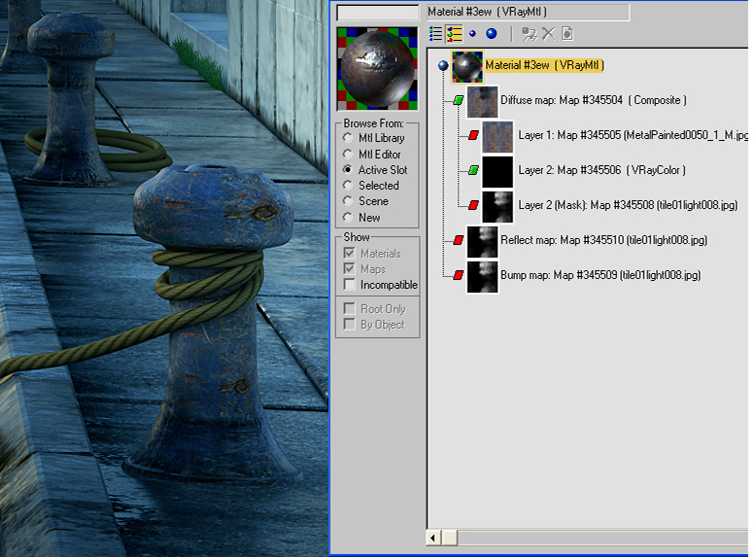Select Layer 2 (Mask) tile01light008 row
This screenshot has width=756, height=557.
click(x=628, y=205)
